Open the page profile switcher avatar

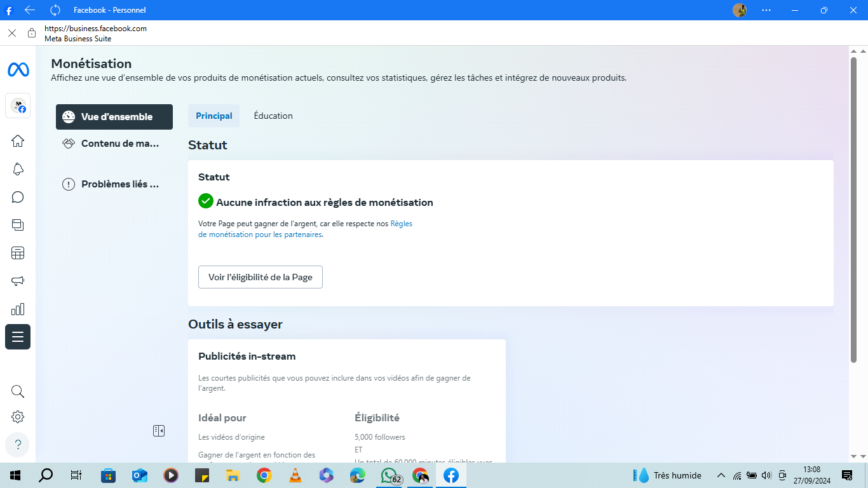click(18, 105)
